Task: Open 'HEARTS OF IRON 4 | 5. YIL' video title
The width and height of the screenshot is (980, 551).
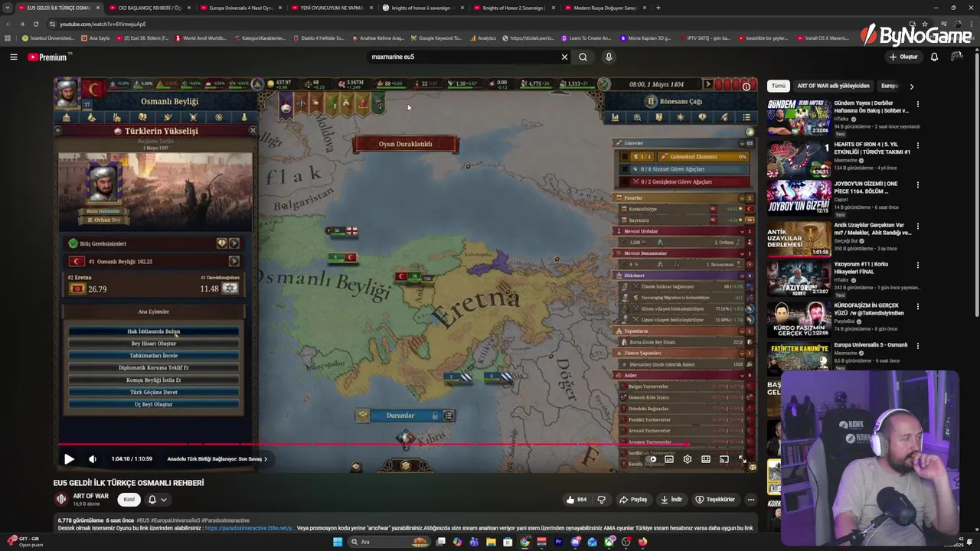Action: point(872,148)
